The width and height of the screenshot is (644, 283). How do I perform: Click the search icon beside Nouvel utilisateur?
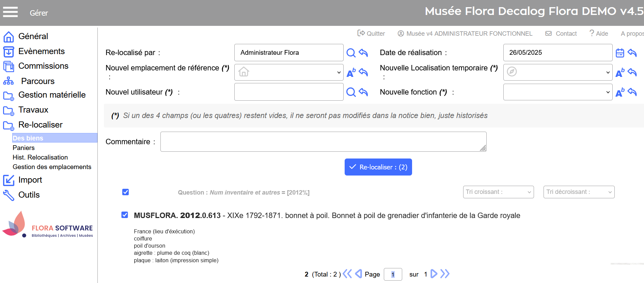click(351, 92)
